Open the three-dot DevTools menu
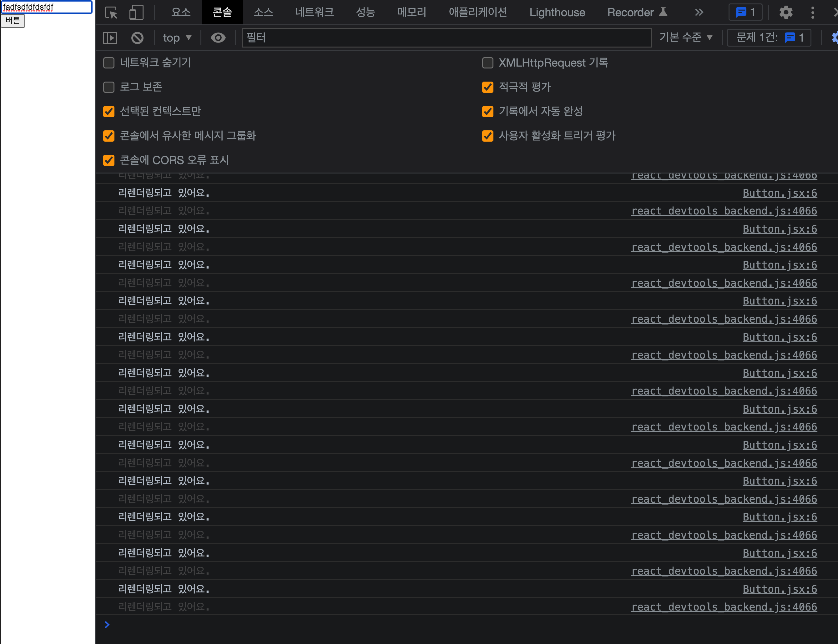This screenshot has width=838, height=644. [x=812, y=13]
